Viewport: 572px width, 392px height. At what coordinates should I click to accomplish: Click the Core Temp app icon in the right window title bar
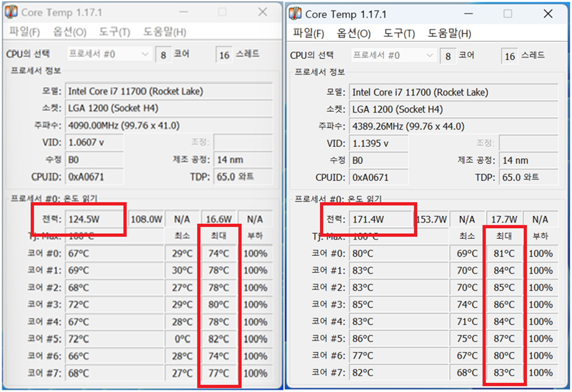click(x=295, y=14)
